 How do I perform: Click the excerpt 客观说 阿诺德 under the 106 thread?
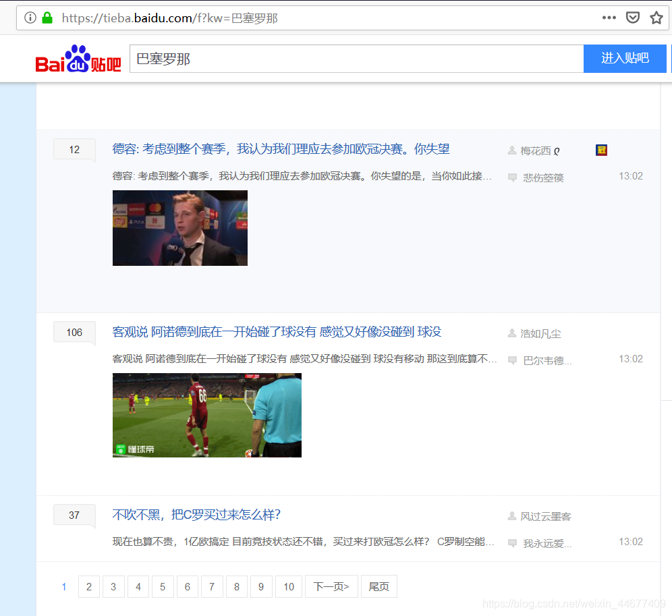tap(304, 359)
